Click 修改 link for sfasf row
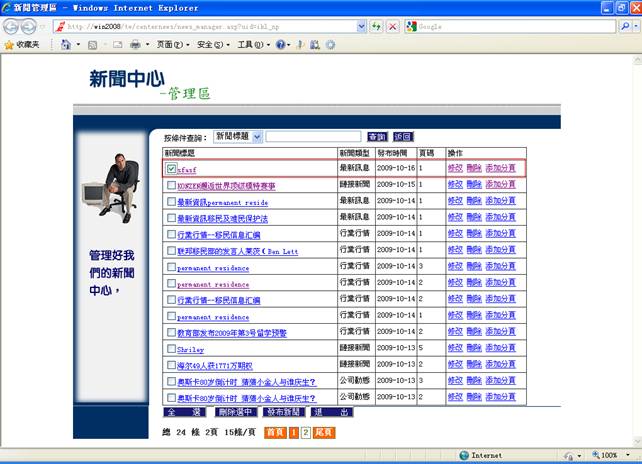The image size is (642, 464). [x=455, y=169]
